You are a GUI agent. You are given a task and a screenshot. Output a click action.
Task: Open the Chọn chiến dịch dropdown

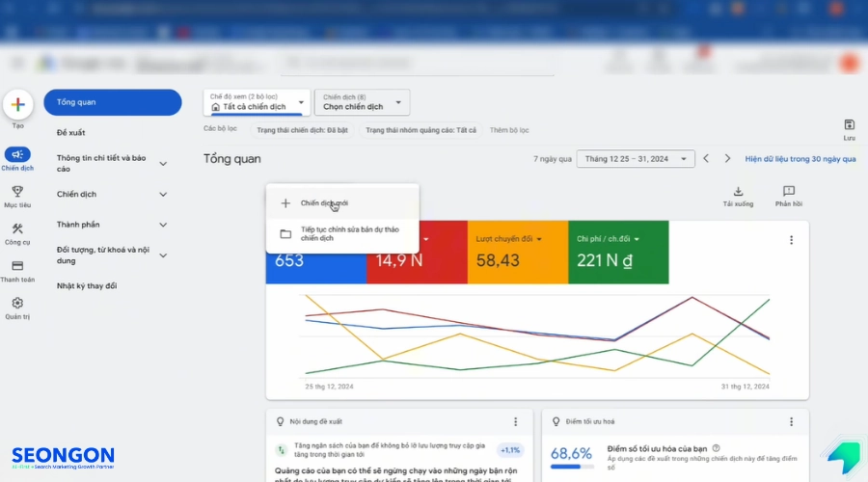pos(362,102)
